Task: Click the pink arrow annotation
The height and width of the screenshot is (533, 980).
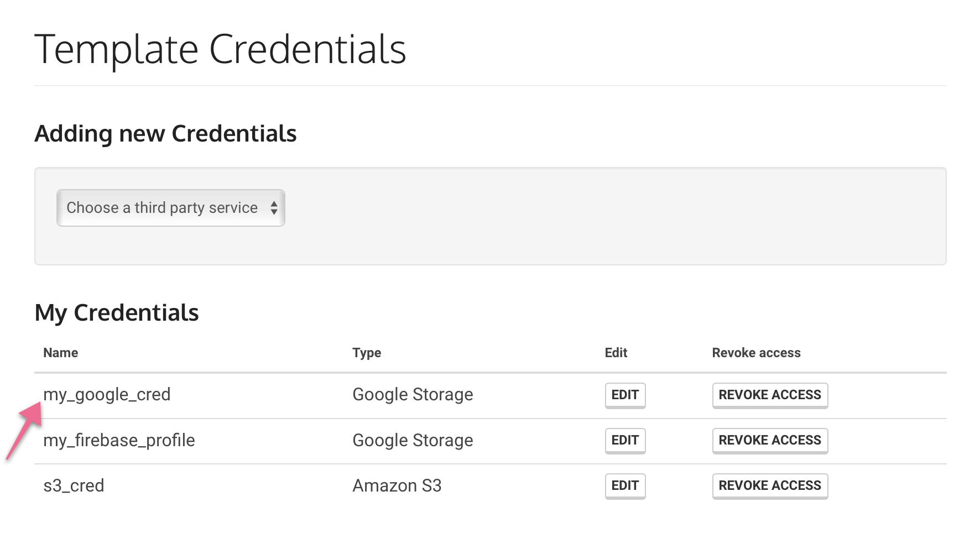Action: (25, 430)
